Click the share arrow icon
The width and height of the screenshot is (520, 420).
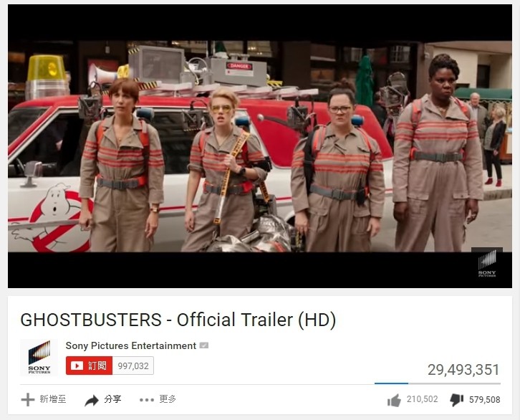[x=92, y=401]
